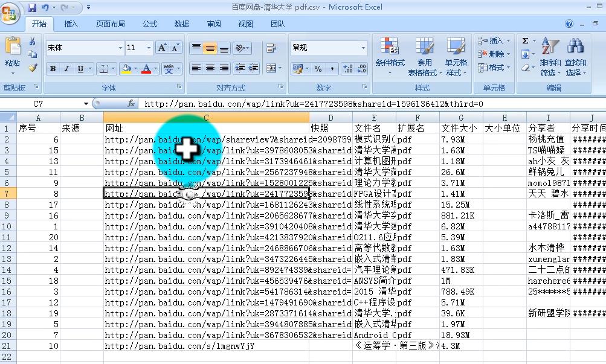Decrease the indent
The height and width of the screenshot is (364, 606).
(x=240, y=68)
